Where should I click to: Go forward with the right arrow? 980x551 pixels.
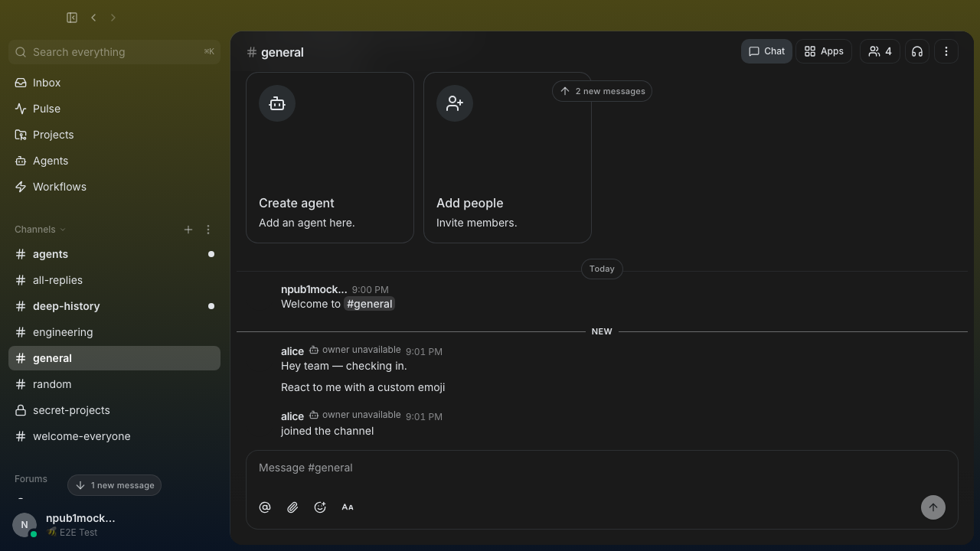click(113, 18)
